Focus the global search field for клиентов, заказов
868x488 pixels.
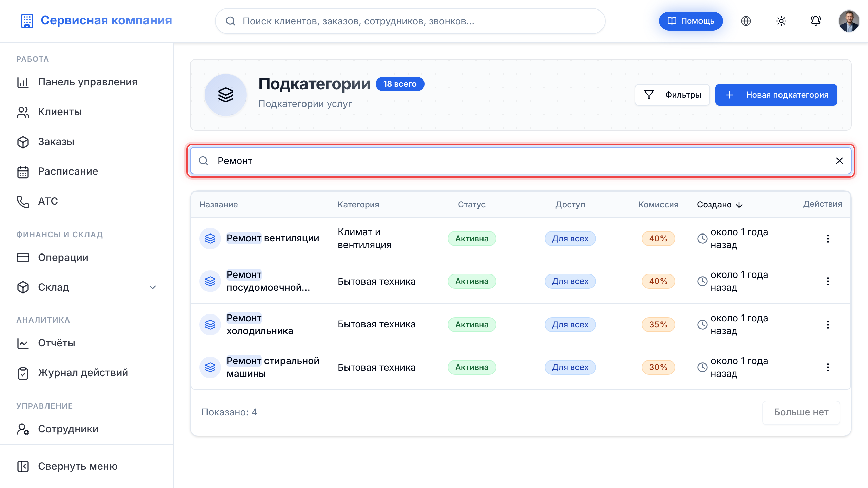point(410,21)
